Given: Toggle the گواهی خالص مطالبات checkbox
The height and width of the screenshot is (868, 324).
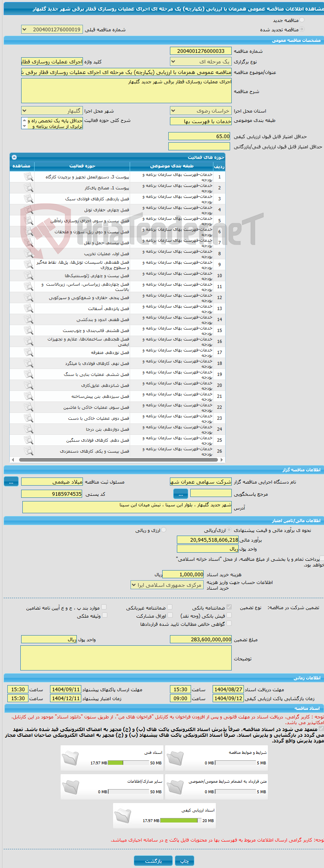Looking at the screenshot, I should (x=229, y=623).
